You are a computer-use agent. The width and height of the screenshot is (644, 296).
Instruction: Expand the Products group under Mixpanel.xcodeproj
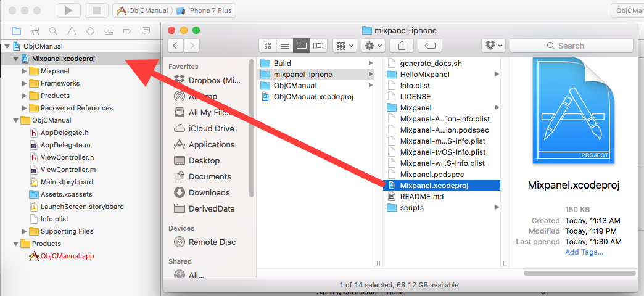(25, 96)
